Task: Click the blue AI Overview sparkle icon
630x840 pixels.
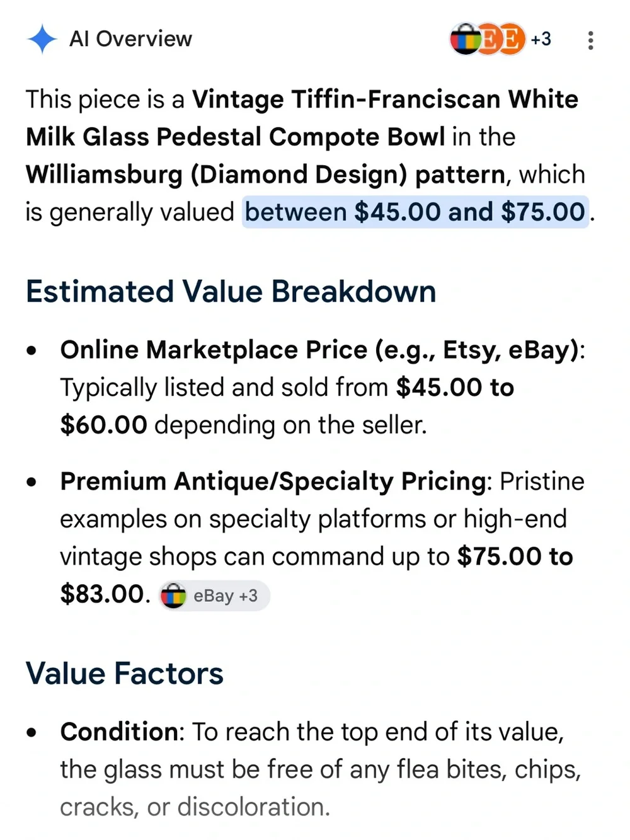Action: (x=42, y=40)
